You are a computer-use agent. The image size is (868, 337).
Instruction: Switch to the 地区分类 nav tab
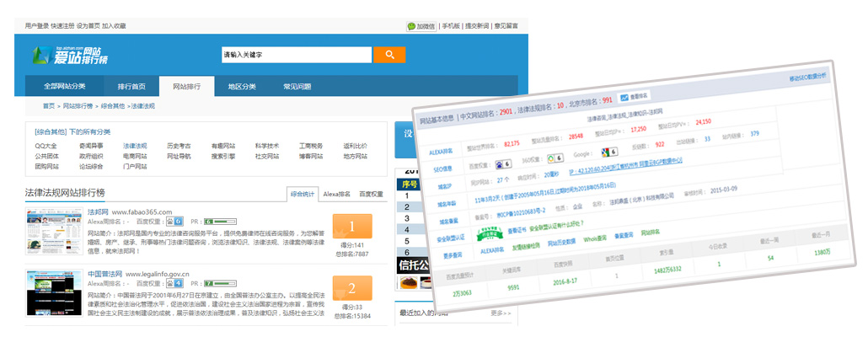click(x=242, y=87)
